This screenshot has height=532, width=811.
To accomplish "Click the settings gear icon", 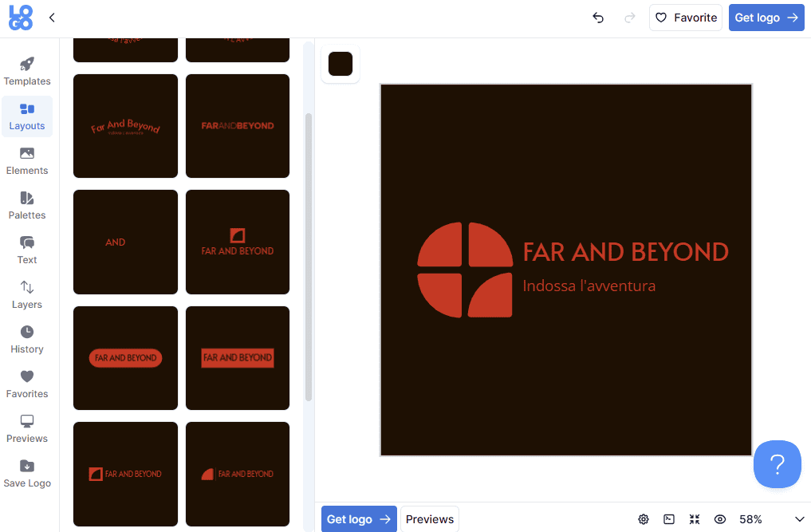I will [644, 519].
